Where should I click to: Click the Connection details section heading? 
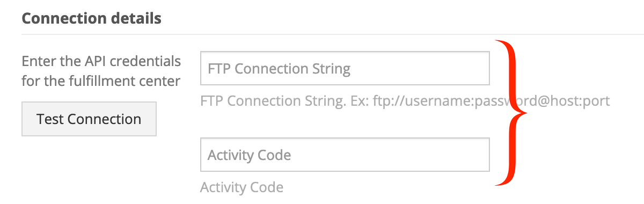pyautogui.click(x=92, y=18)
